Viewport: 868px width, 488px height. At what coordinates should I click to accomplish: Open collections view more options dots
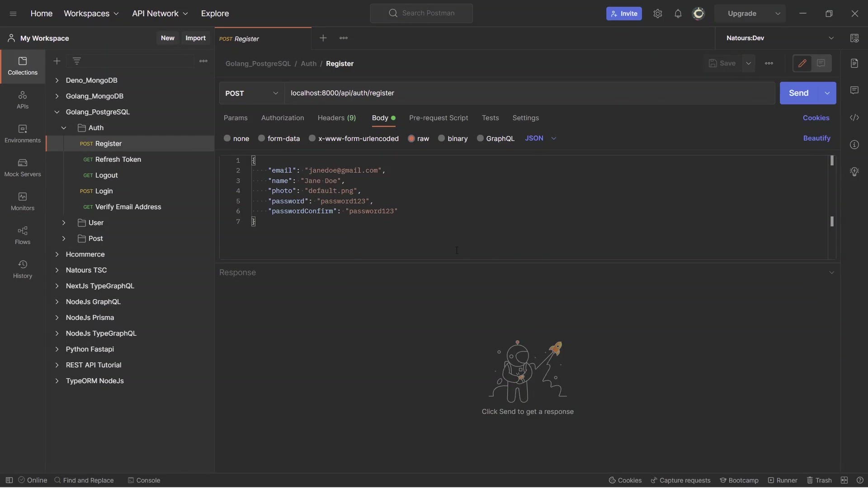(x=203, y=61)
